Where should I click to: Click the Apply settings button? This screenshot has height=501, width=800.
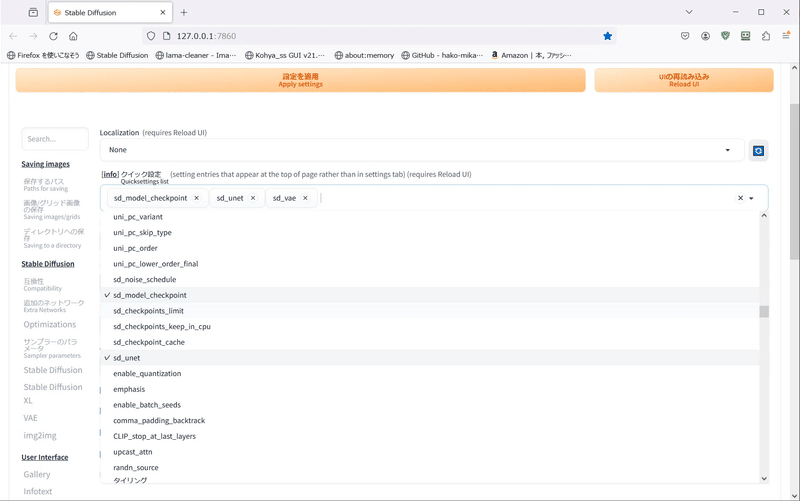point(301,80)
